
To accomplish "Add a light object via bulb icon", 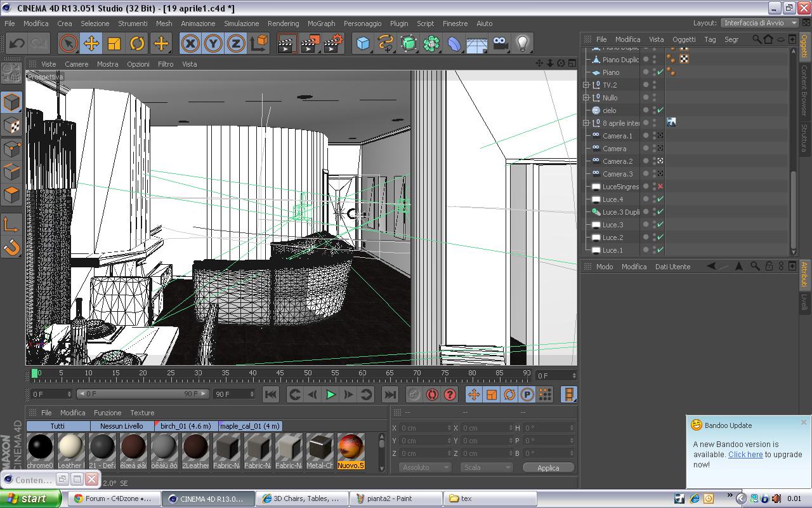I will point(522,43).
